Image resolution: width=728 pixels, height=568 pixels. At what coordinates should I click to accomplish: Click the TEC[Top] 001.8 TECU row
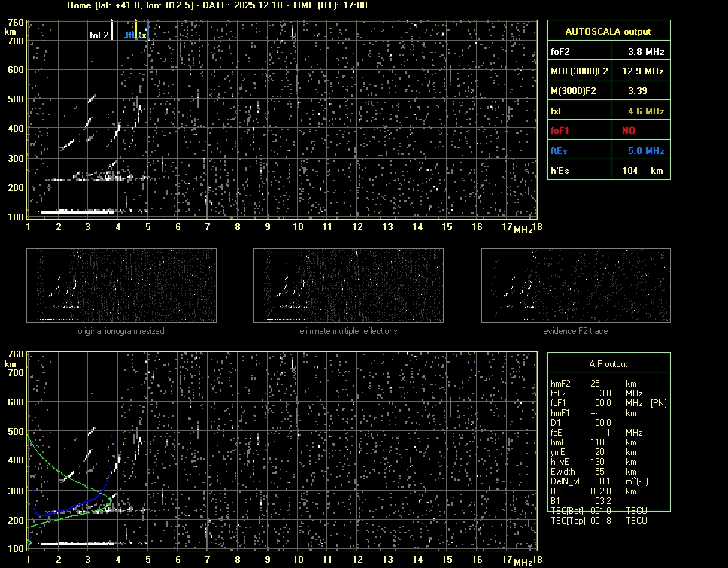tap(599, 521)
